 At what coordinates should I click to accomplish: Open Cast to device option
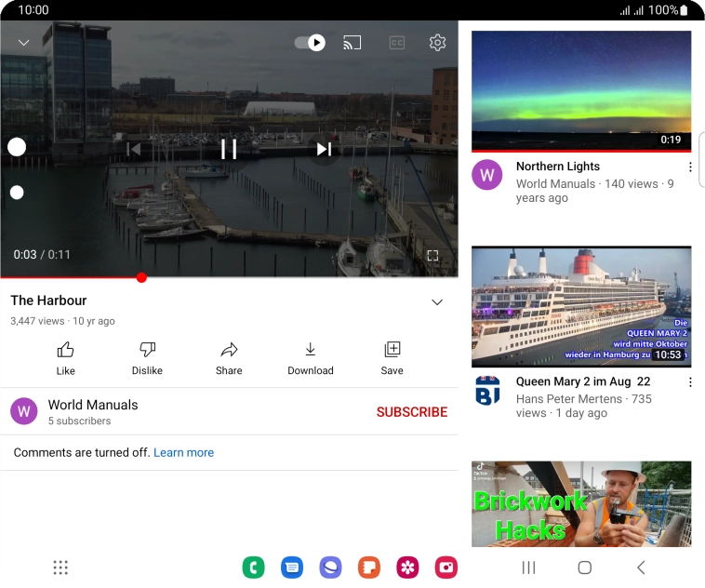pyautogui.click(x=352, y=43)
